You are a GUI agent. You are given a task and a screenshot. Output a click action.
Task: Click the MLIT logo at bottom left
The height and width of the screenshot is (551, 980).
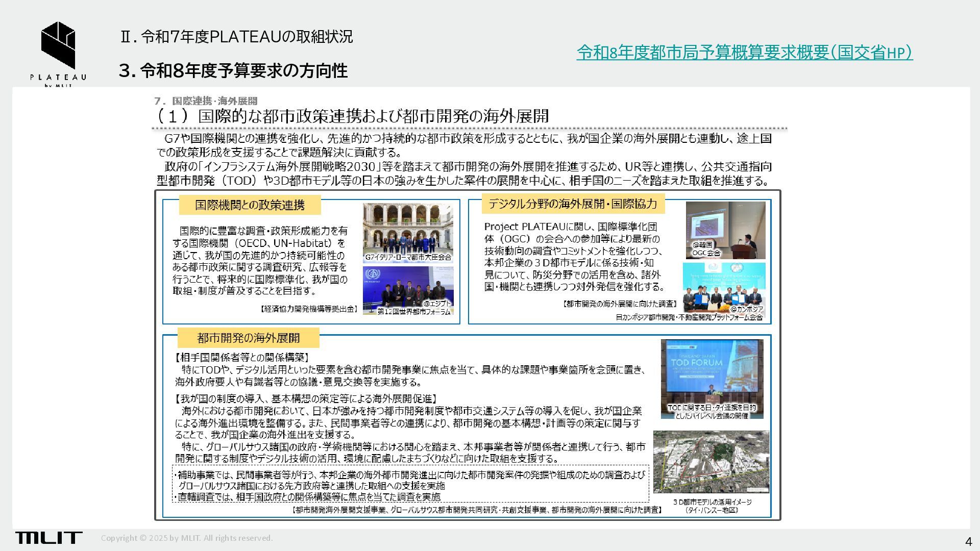48,538
